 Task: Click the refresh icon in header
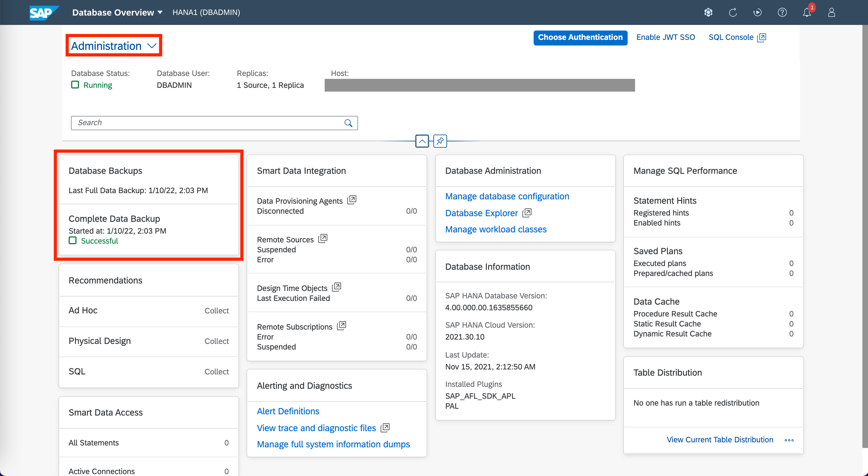[733, 12]
